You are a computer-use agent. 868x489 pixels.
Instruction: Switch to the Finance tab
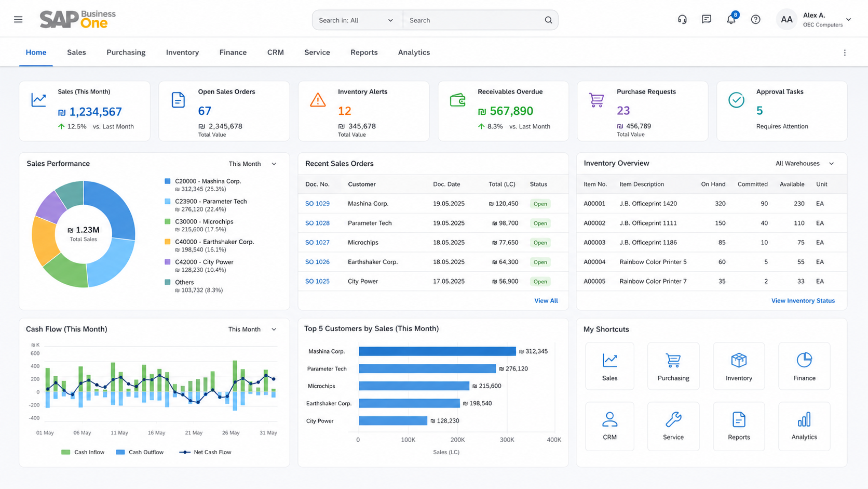(x=233, y=52)
